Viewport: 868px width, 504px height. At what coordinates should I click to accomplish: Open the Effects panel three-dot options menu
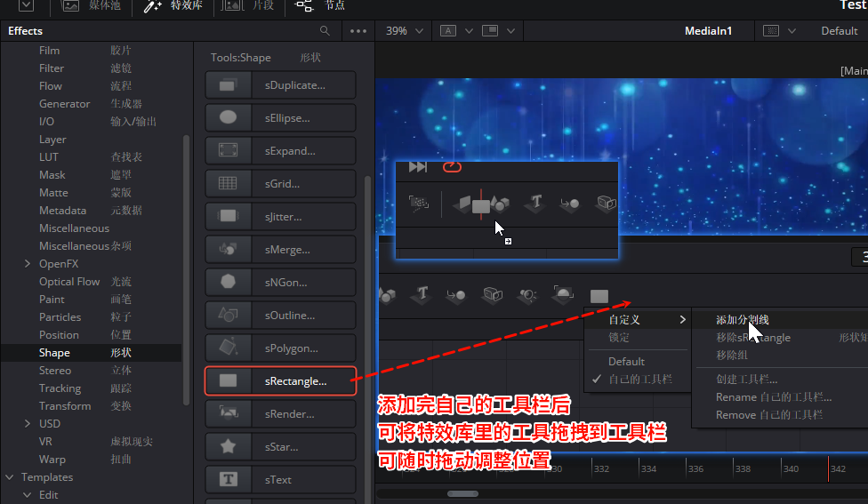pos(358,31)
